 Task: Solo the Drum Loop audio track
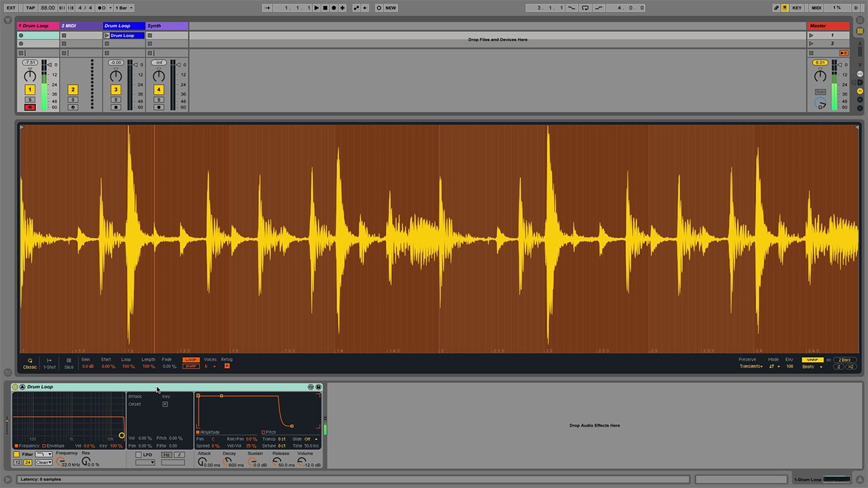[x=115, y=99]
